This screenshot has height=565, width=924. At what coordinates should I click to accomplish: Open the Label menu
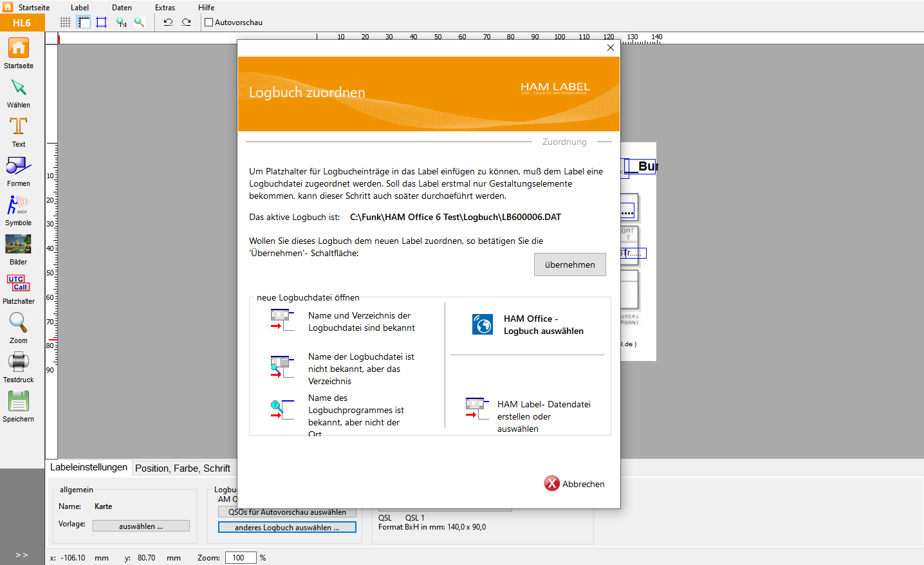click(x=80, y=8)
